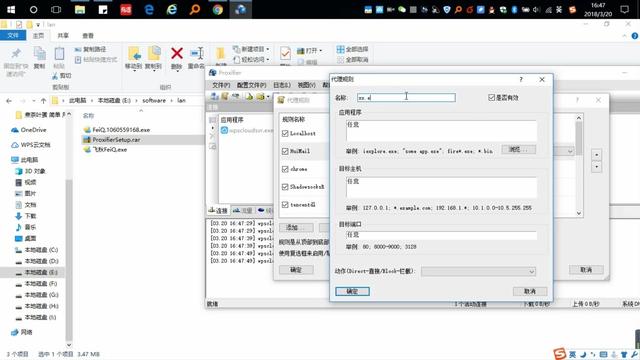Open the 动作 action dropdown

(478, 271)
